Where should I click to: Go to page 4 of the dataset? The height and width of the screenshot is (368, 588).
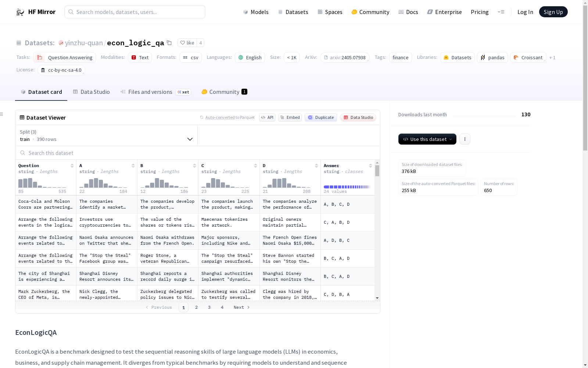pyautogui.click(x=222, y=307)
